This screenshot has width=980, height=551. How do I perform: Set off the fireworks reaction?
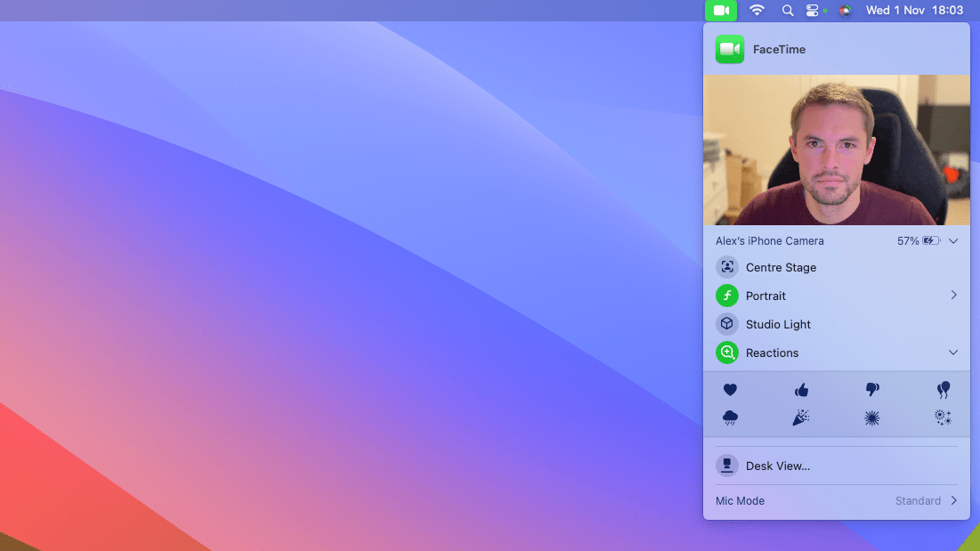pos(943,417)
